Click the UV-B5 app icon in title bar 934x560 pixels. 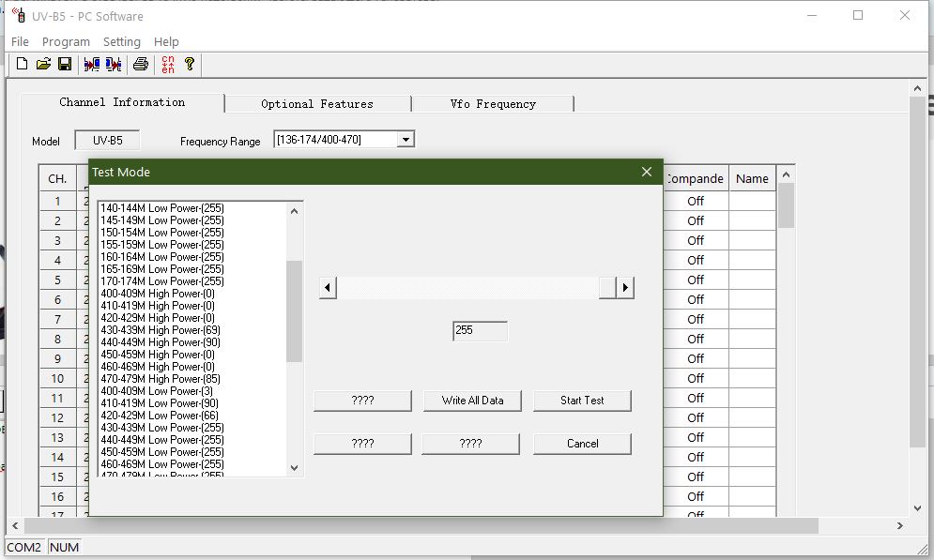(x=19, y=15)
